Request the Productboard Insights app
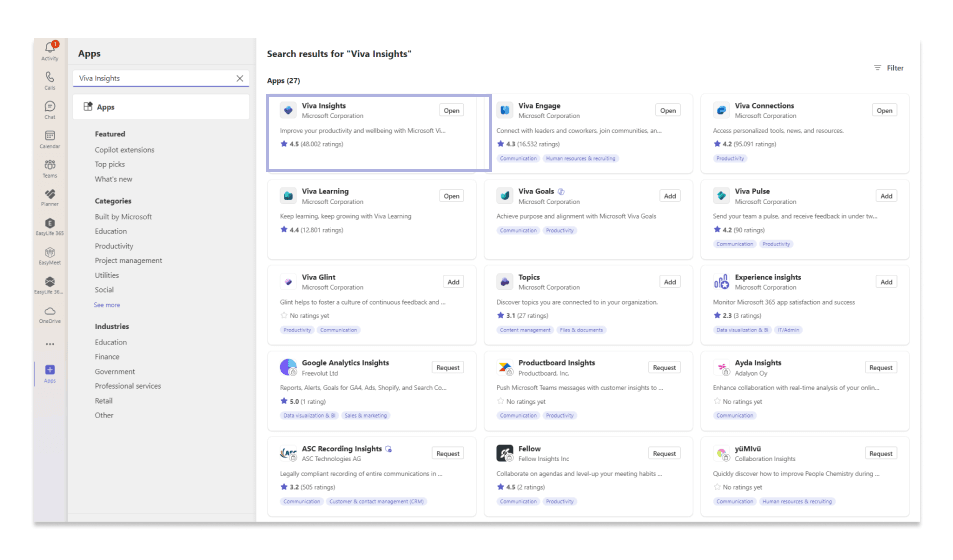The width and height of the screenshot is (953, 560). [x=664, y=368]
